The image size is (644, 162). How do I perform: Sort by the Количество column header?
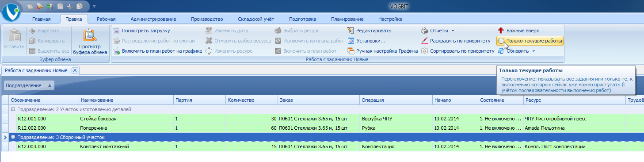coord(252,100)
